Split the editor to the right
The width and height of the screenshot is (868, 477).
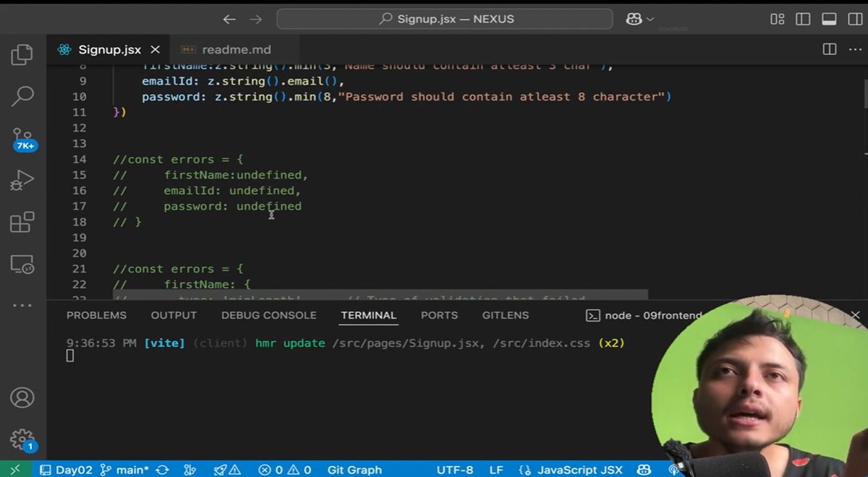[x=829, y=49]
